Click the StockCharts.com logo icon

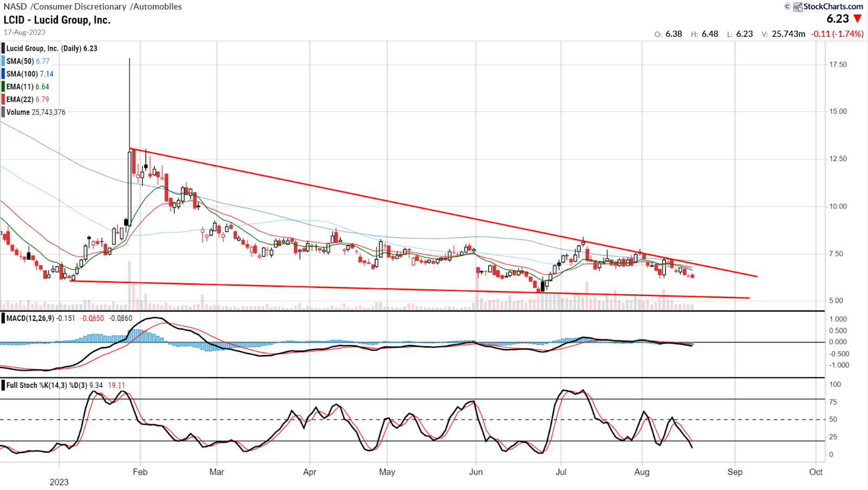click(797, 7)
